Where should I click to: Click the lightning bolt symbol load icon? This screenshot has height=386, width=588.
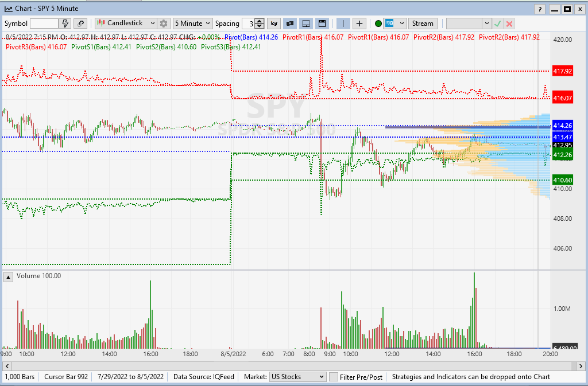tap(65, 23)
